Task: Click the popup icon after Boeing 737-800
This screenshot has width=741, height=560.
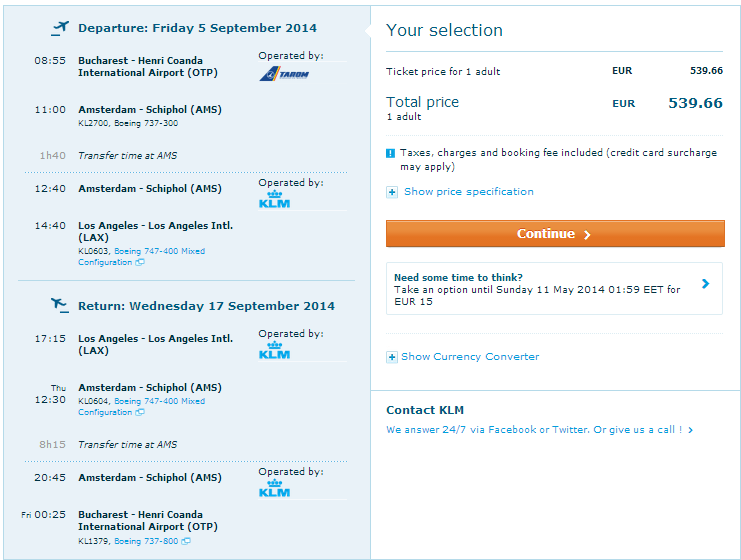Action: (x=187, y=541)
